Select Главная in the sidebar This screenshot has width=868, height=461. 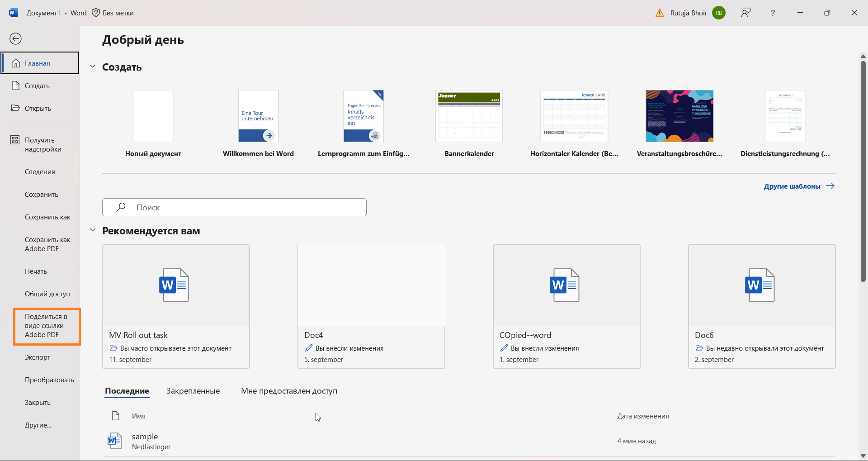tap(40, 63)
